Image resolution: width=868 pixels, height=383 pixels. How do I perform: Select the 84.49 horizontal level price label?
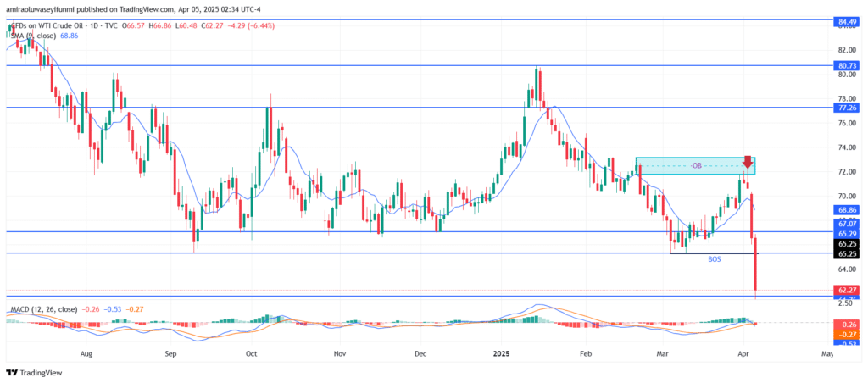(848, 21)
